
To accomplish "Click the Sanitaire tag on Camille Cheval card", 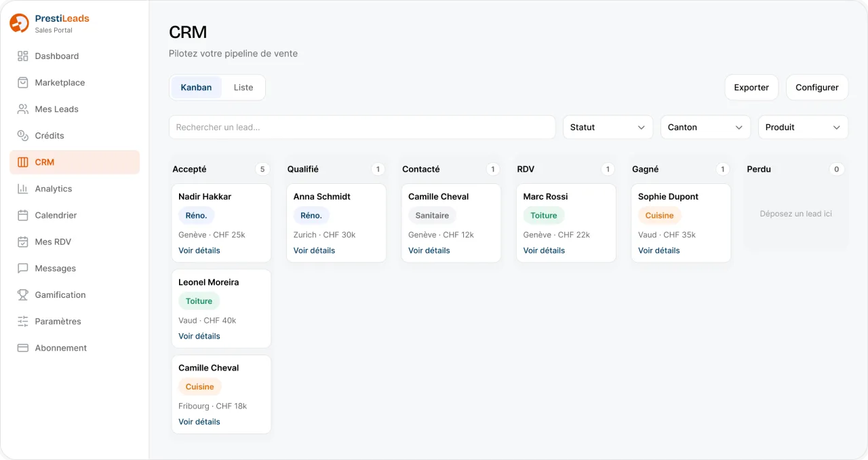I will (432, 216).
